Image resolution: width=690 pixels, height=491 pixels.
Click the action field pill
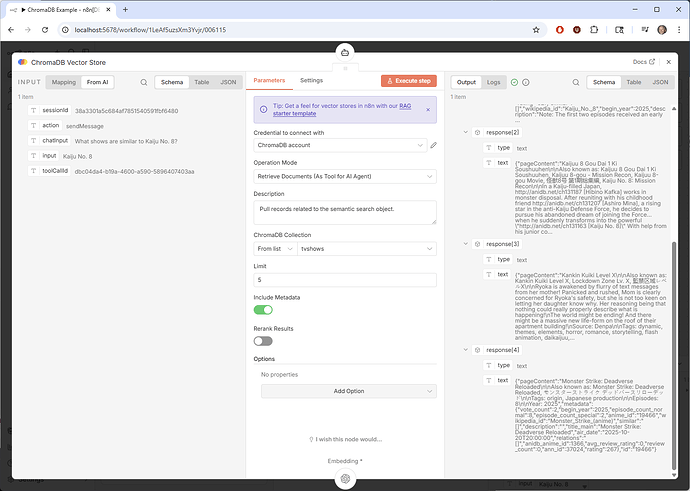[44, 126]
